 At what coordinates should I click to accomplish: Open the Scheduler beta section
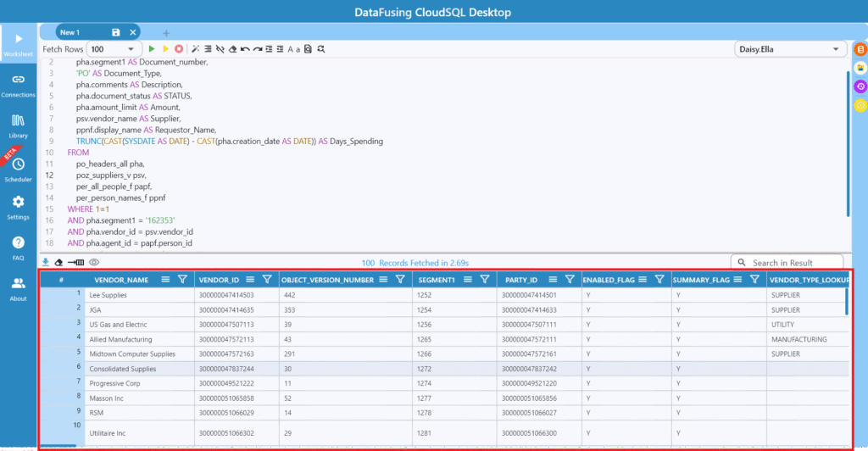point(19,170)
